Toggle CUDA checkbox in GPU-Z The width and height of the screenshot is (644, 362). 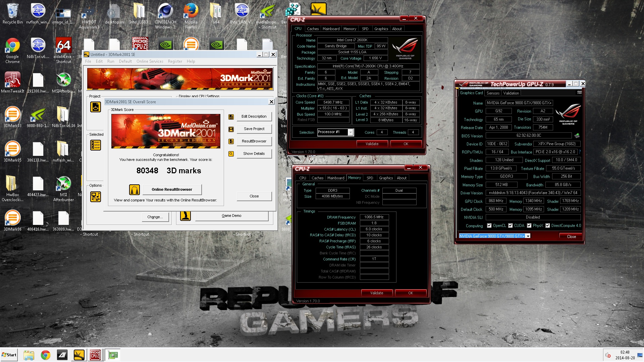(x=510, y=226)
